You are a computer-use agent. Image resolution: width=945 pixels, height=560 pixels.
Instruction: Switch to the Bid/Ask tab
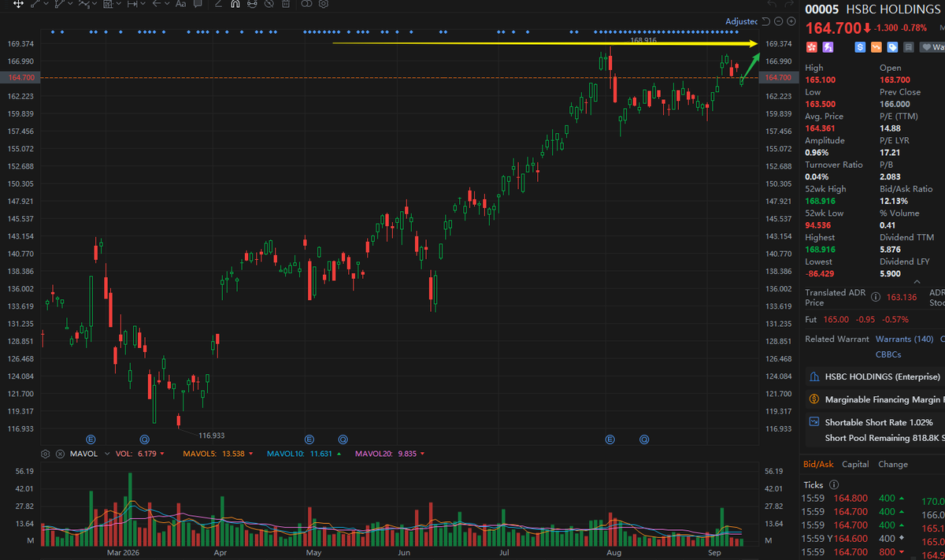[x=818, y=464]
